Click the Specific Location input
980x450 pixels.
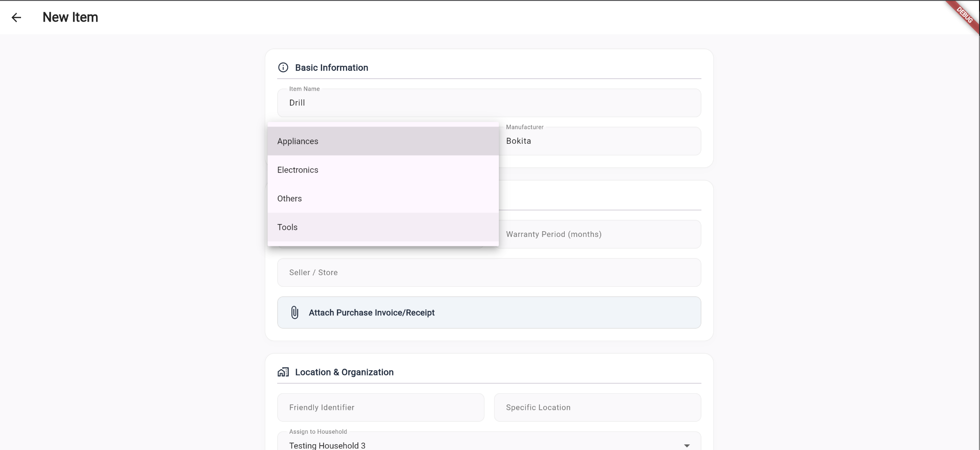pos(598,407)
